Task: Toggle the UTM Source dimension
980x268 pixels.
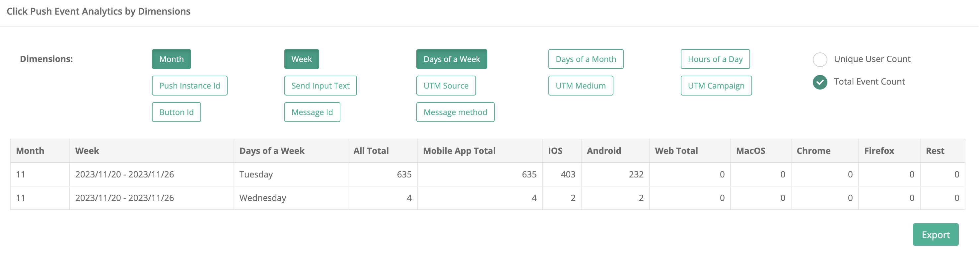Action: [446, 86]
